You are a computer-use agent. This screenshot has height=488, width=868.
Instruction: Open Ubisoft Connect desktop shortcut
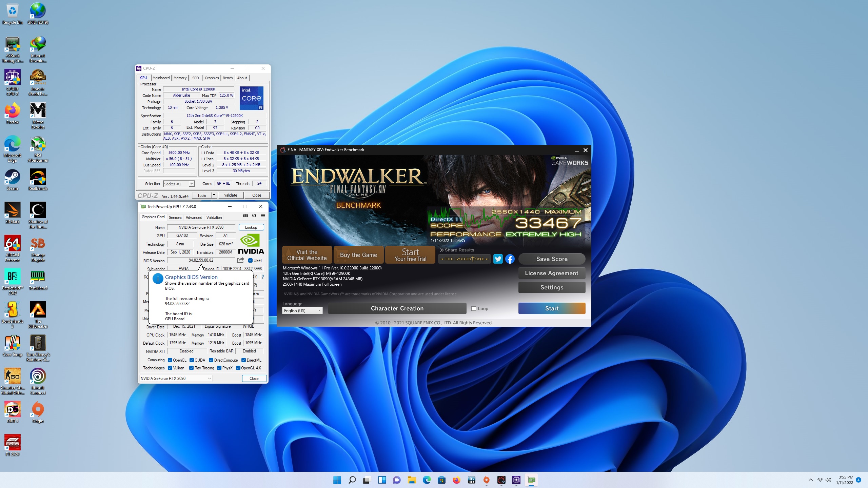pos(38,382)
